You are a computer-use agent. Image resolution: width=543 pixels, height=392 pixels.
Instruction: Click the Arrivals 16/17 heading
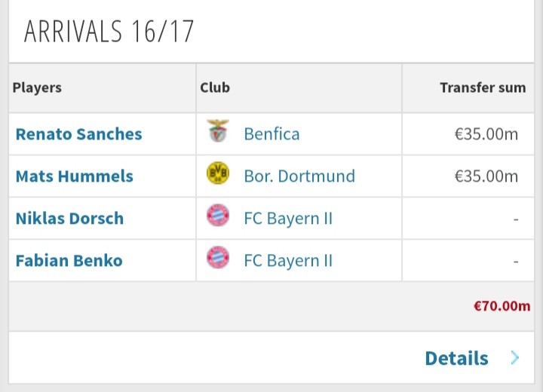coord(109,32)
